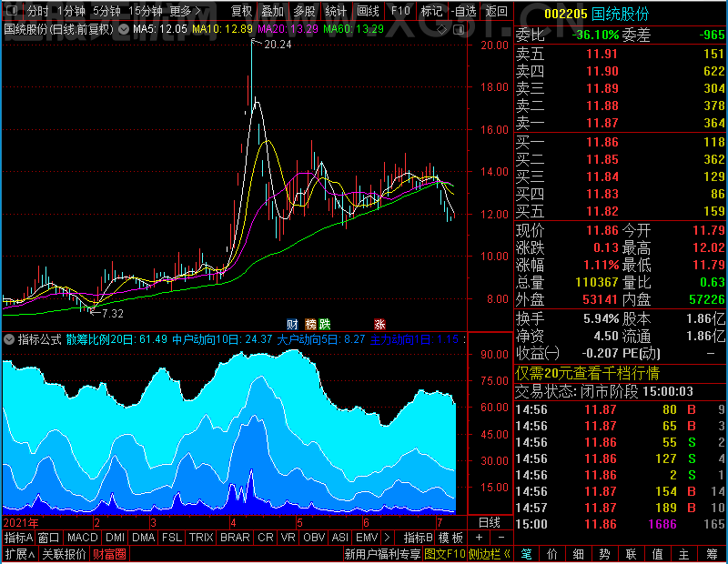Select the DMI indicator
The height and width of the screenshot is (564, 728).
[x=115, y=538]
